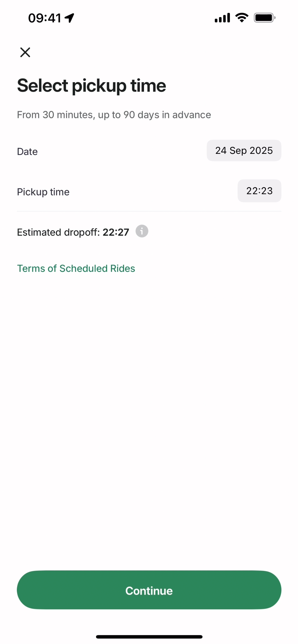Tap the info icon beside estimated dropoff
The width and height of the screenshot is (298, 644).
tap(142, 231)
